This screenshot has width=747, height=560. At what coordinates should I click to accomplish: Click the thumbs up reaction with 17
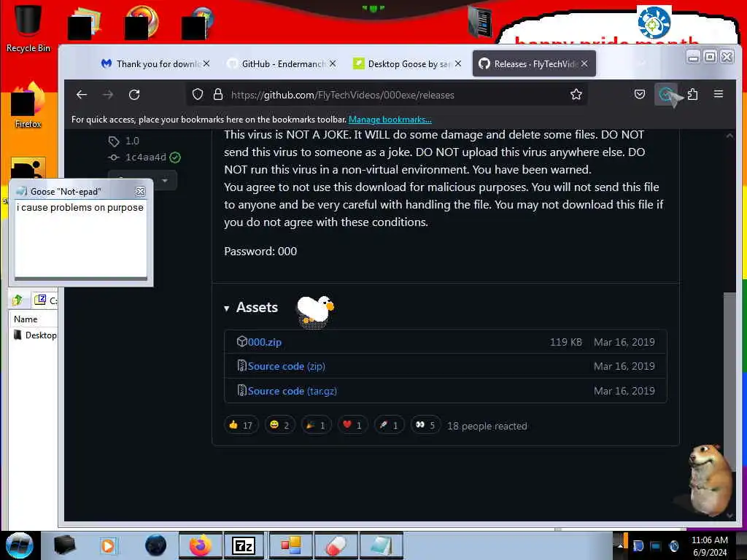pos(241,425)
